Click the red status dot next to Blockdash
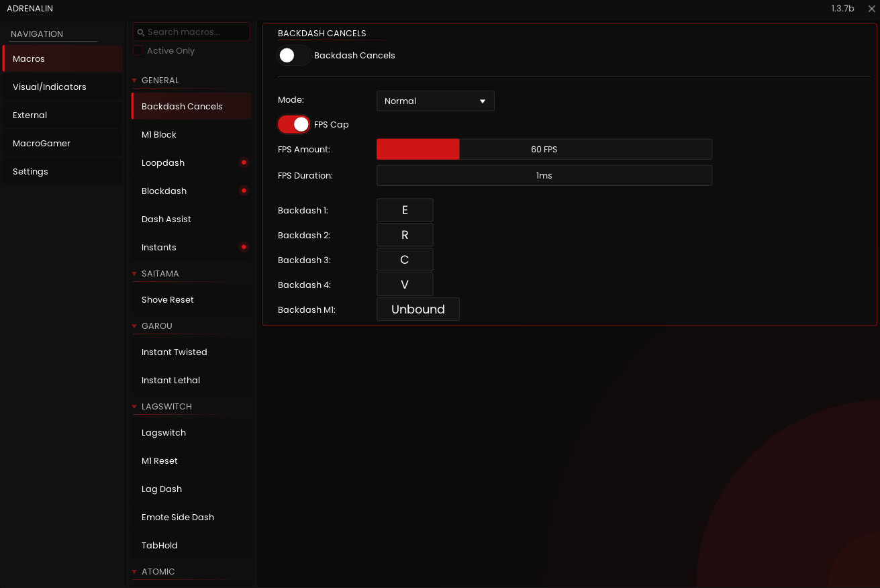The height and width of the screenshot is (588, 880). tap(244, 191)
